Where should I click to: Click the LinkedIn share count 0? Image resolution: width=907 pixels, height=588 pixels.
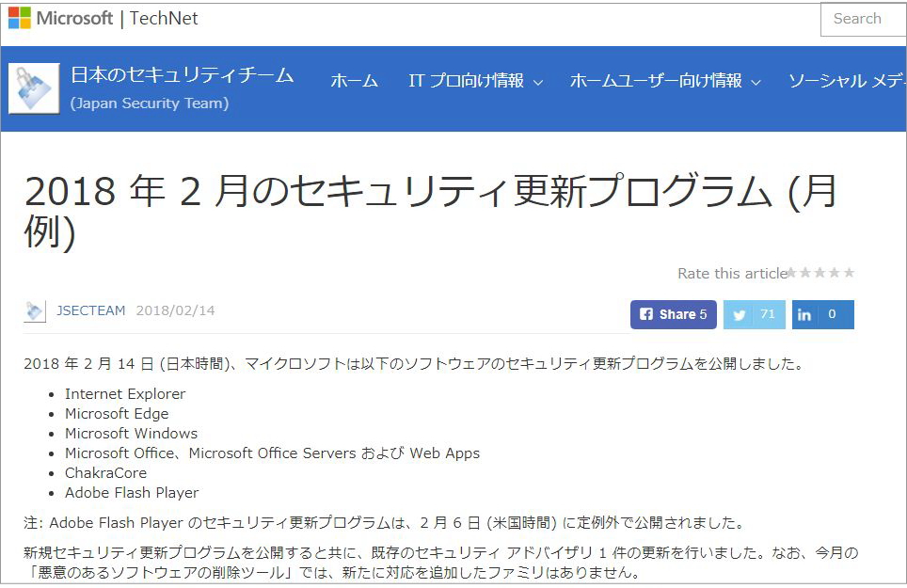click(x=832, y=314)
